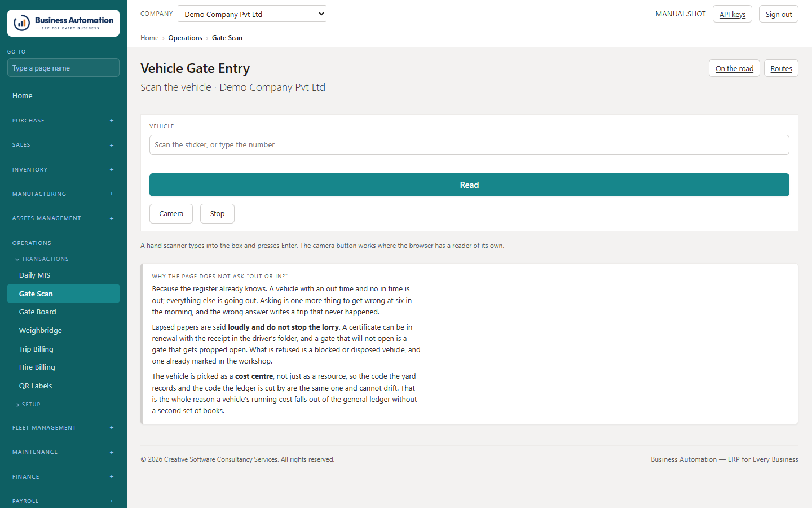Screen dimensions: 812x508
Task: Expand the Fleet Management section
Action: pos(63,427)
